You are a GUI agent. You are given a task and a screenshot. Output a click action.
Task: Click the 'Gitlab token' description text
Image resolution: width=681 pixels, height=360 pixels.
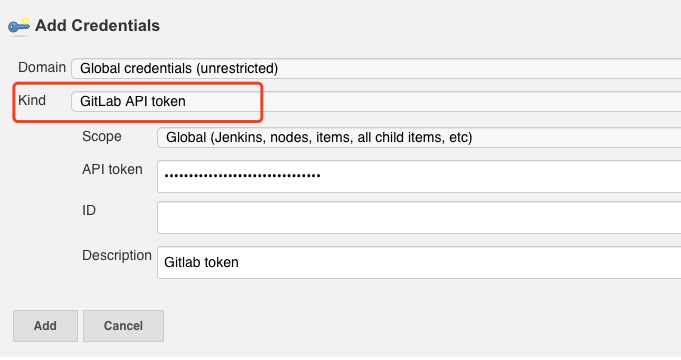point(201,262)
